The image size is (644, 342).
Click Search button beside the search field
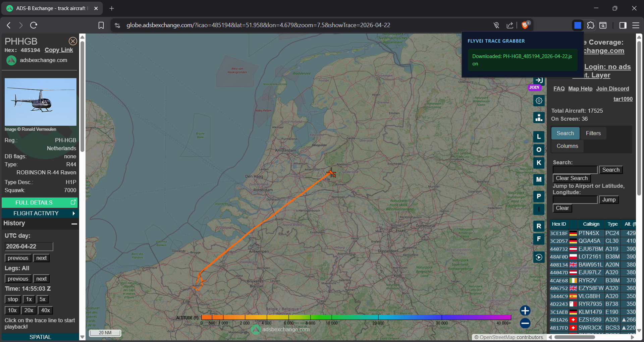[611, 170]
